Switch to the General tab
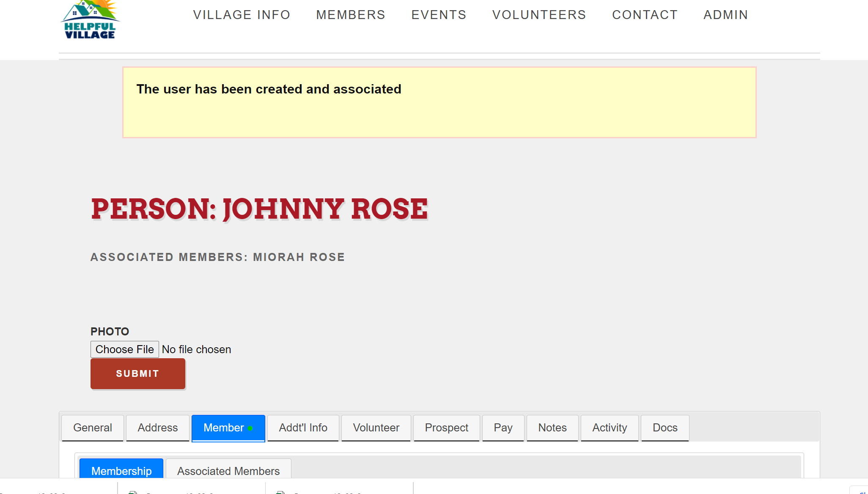 (x=93, y=428)
